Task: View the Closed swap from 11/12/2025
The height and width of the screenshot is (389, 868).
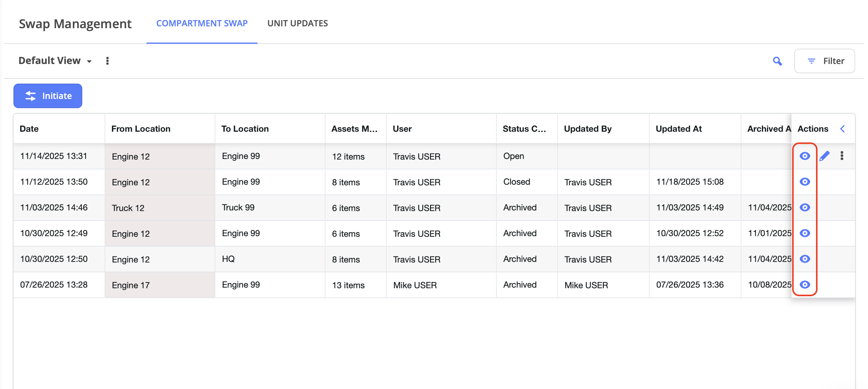Action: (805, 182)
